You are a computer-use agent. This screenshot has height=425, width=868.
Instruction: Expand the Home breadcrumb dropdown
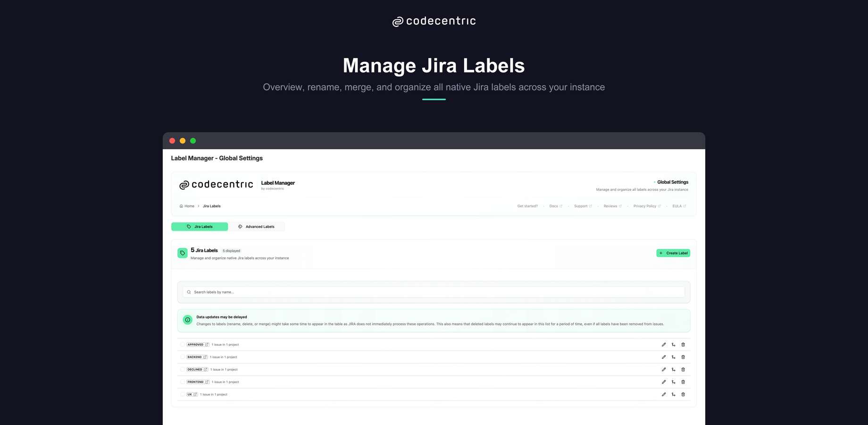tap(187, 206)
